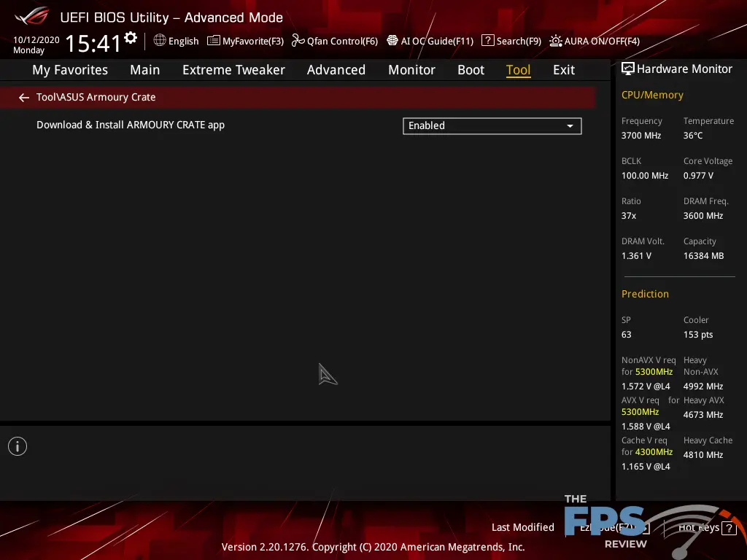
Task: Click the globe language icon
Action: pyautogui.click(x=160, y=41)
